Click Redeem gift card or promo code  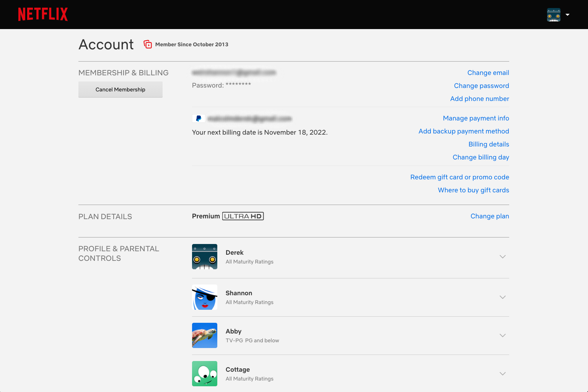point(459,177)
